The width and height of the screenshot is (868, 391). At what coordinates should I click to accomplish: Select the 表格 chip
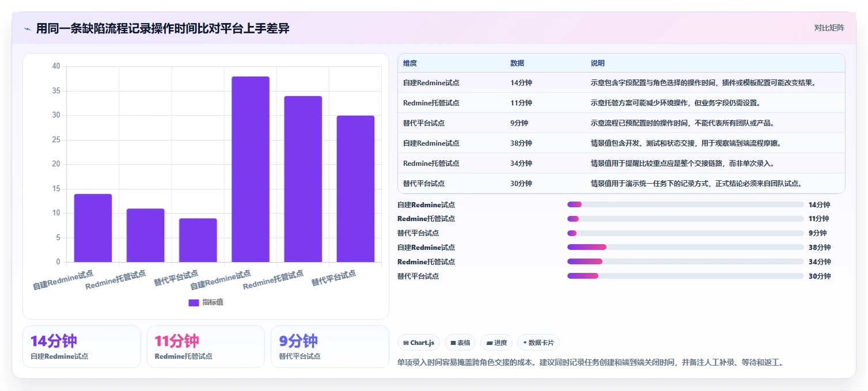tap(461, 343)
